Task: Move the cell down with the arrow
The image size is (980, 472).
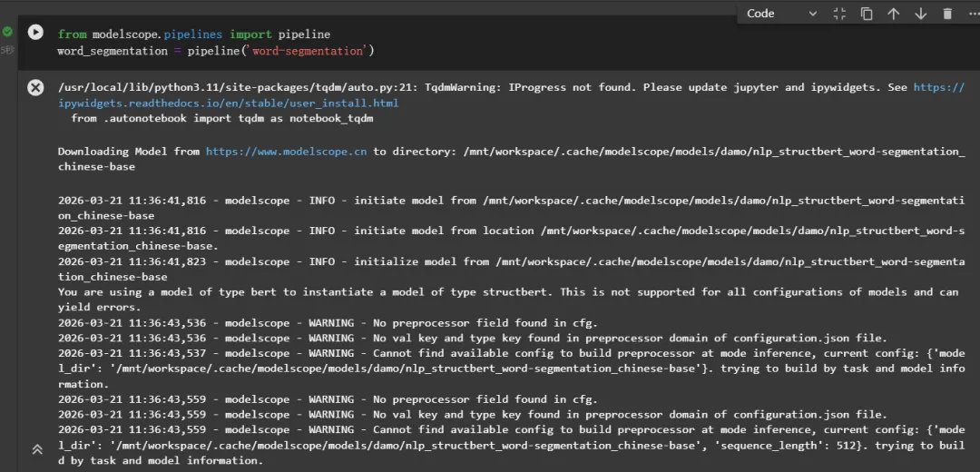Action: [x=921, y=14]
